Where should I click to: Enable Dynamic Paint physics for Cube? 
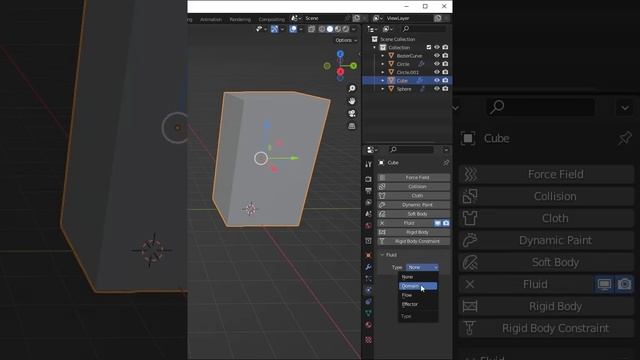click(413, 205)
